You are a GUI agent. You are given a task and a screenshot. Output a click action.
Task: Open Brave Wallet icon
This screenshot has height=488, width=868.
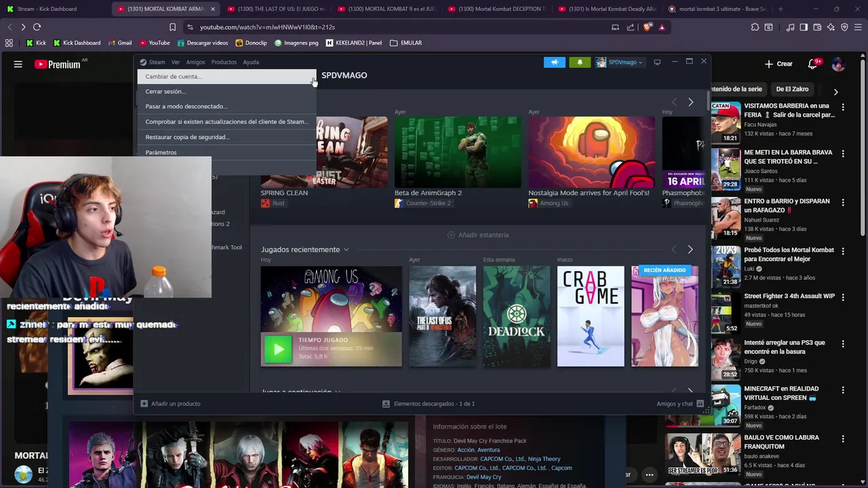[817, 27]
